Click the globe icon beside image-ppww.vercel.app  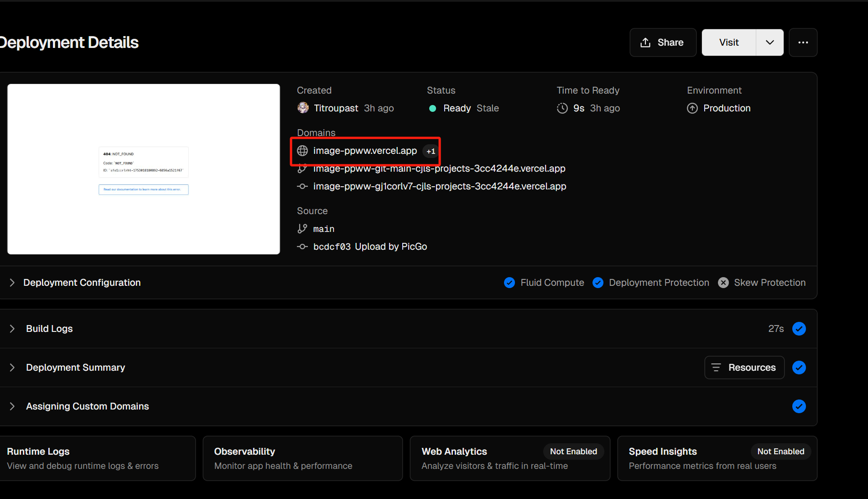(x=302, y=151)
